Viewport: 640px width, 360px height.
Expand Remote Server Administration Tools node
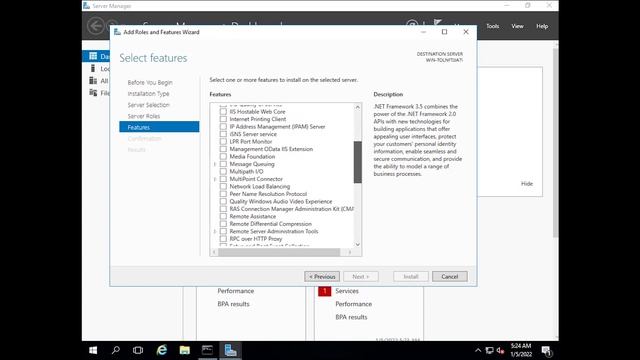coord(215,231)
